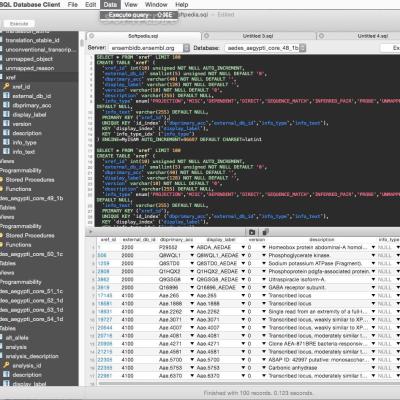Select analysis_description table in sidebar

pyautogui.click(x=32, y=356)
